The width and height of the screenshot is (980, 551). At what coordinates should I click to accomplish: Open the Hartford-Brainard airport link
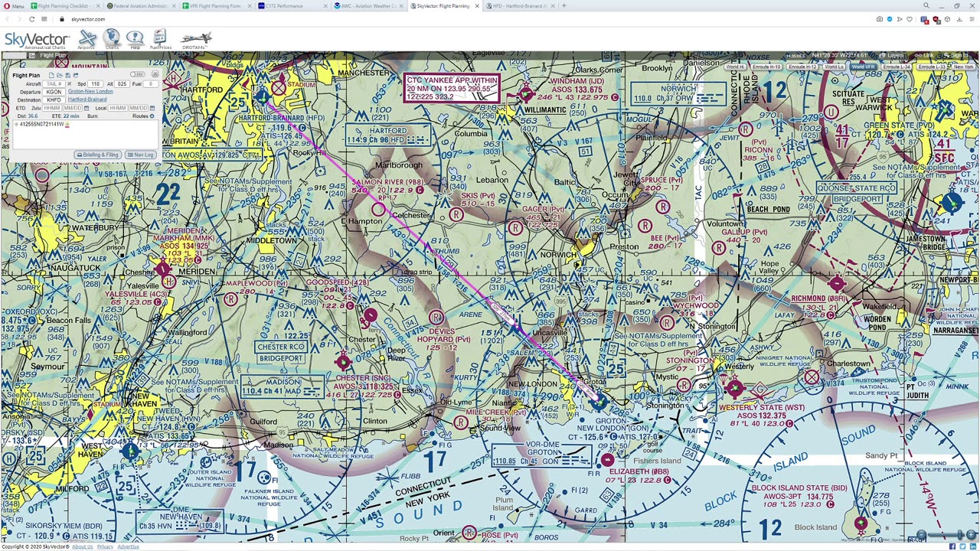pyautogui.click(x=87, y=99)
